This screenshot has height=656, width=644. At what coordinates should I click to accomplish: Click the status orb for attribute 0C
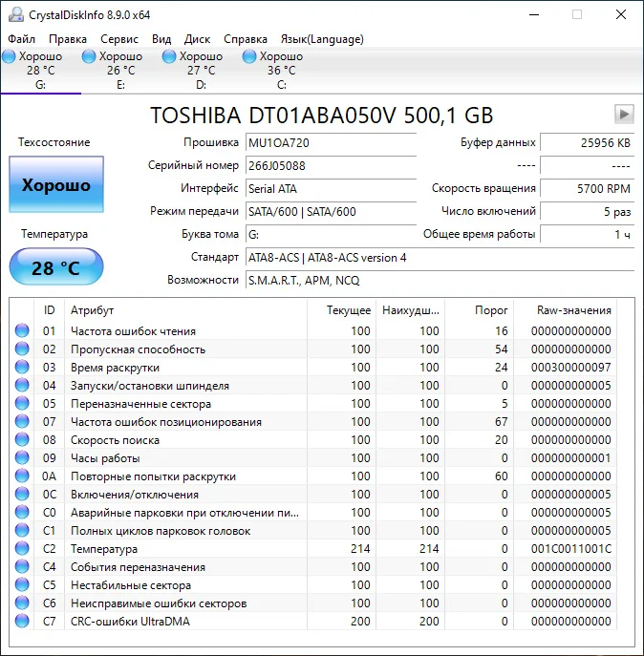[x=22, y=494]
